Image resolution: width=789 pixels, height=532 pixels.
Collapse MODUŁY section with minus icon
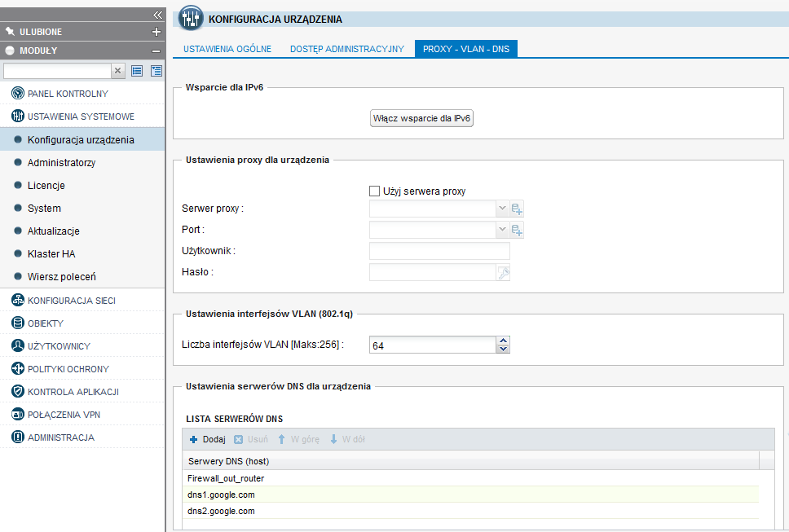(156, 51)
